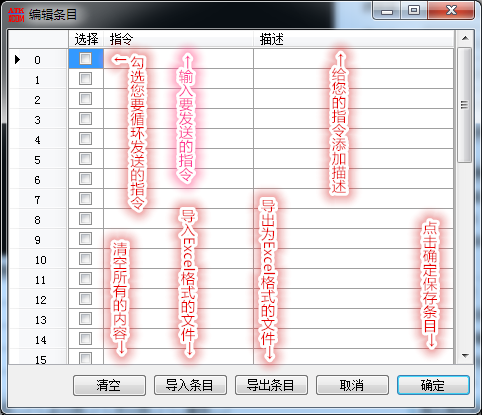Enable the checkbox for row 5
The image size is (482, 415).
85,159
